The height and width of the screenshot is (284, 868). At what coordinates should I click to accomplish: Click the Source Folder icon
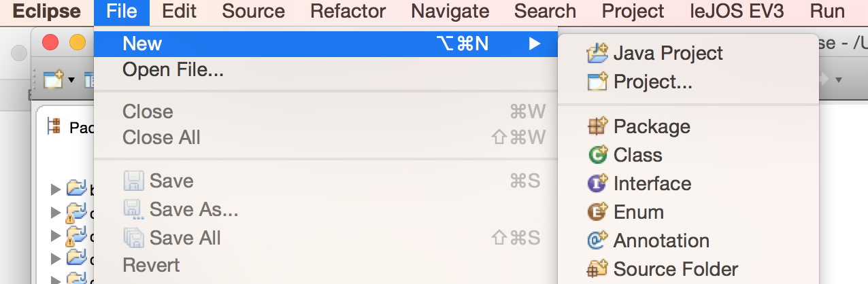point(597,269)
